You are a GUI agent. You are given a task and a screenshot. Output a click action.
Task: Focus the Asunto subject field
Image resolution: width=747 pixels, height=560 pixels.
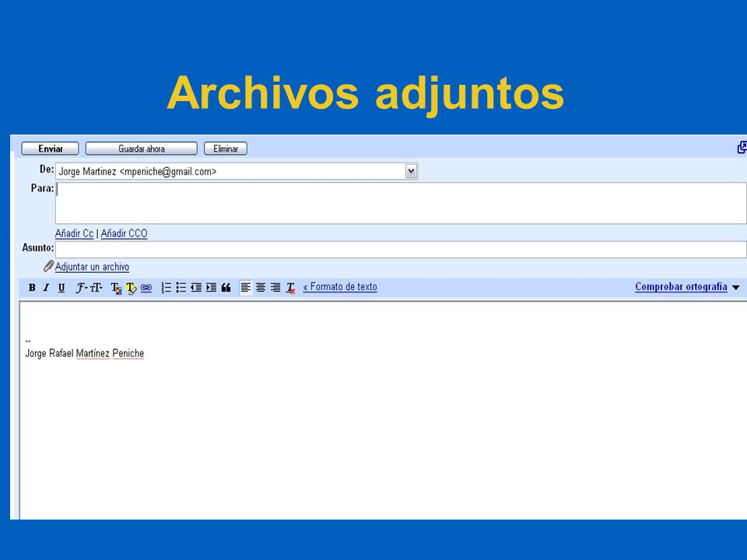(x=401, y=250)
